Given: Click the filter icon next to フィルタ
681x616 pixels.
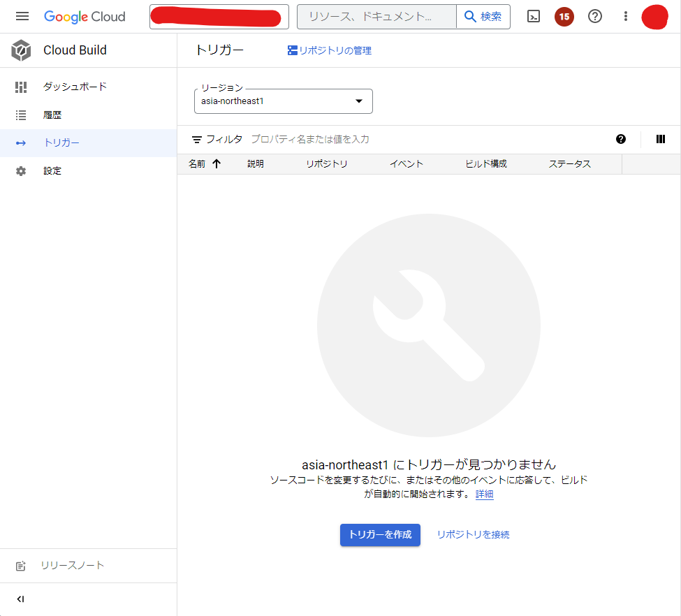Looking at the screenshot, I should (197, 140).
